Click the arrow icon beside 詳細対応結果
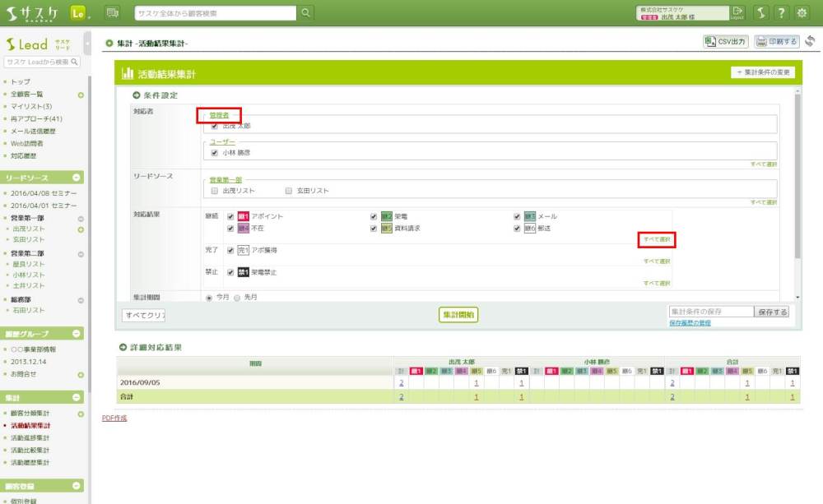This screenshot has width=823, height=504. pyautogui.click(x=123, y=347)
